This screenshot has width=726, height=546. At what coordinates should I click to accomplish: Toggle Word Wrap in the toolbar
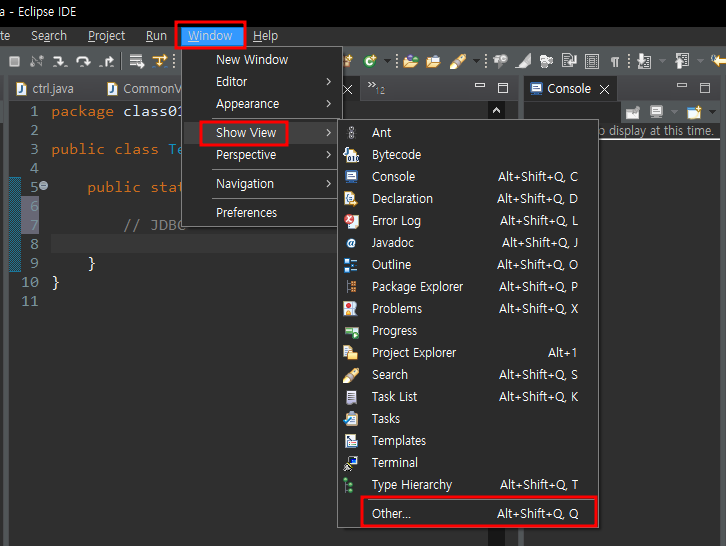point(569,61)
